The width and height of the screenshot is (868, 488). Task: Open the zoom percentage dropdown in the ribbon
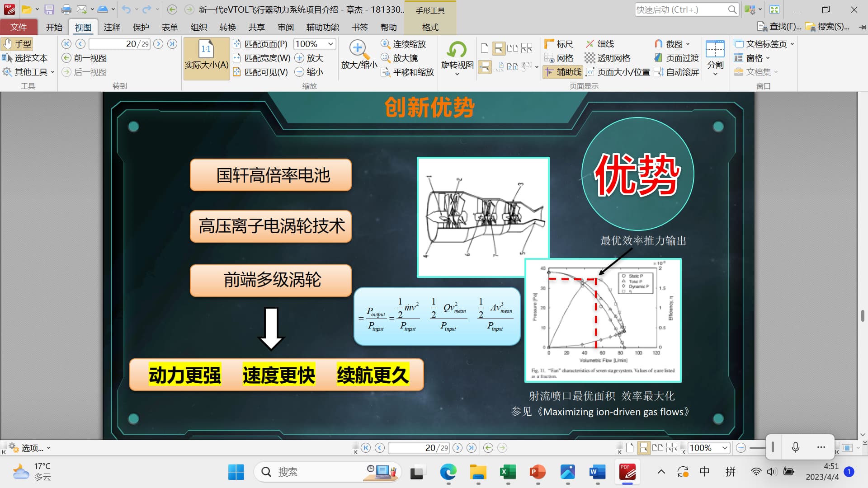pyautogui.click(x=330, y=44)
